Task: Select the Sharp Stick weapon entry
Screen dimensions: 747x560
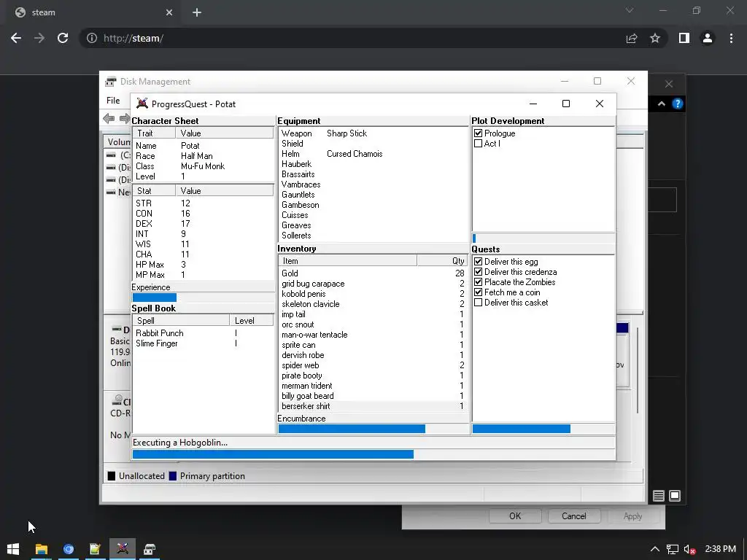Action: coord(347,133)
